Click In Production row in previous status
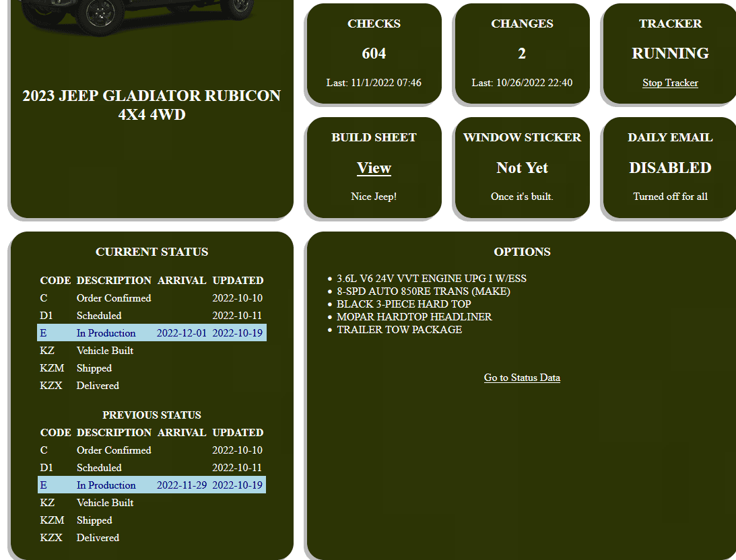Image resolution: width=736 pixels, height=560 pixels. 152,485
